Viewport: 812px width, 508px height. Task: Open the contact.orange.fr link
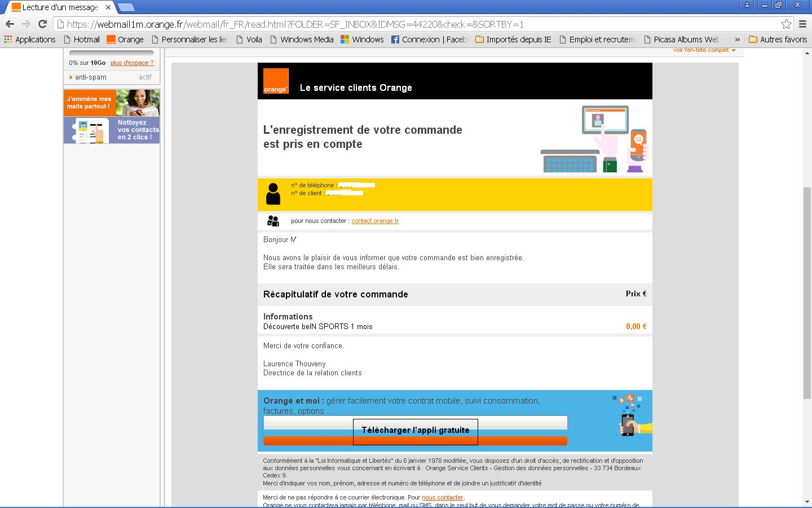(x=375, y=221)
